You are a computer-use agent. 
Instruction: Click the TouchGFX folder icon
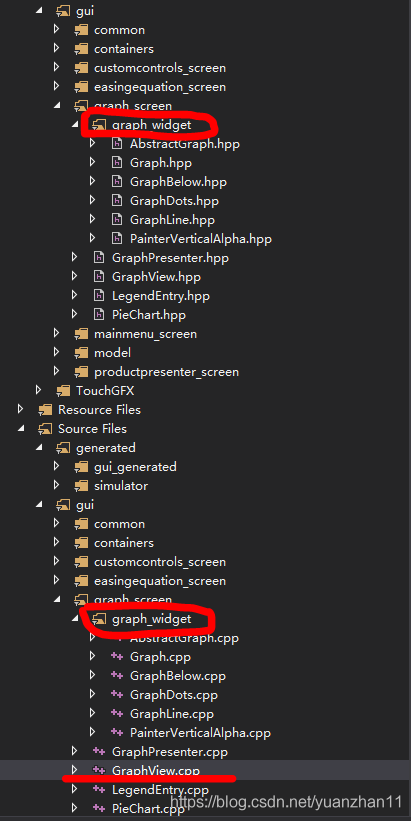point(63,391)
